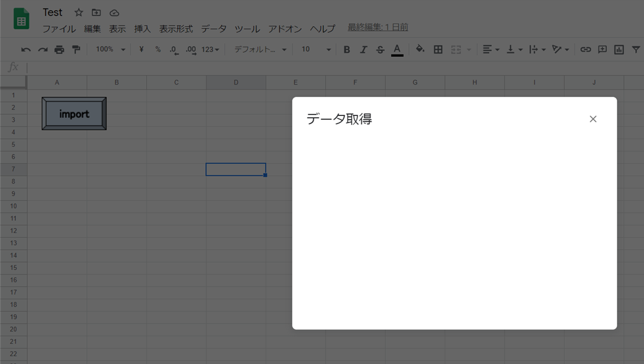
Task: Open the fill color bucket
Action: 419,49
